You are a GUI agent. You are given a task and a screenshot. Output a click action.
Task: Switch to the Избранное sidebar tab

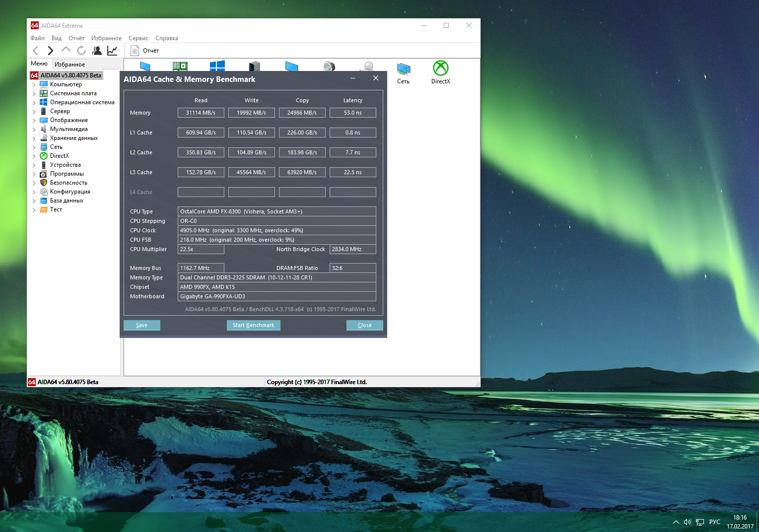point(69,64)
